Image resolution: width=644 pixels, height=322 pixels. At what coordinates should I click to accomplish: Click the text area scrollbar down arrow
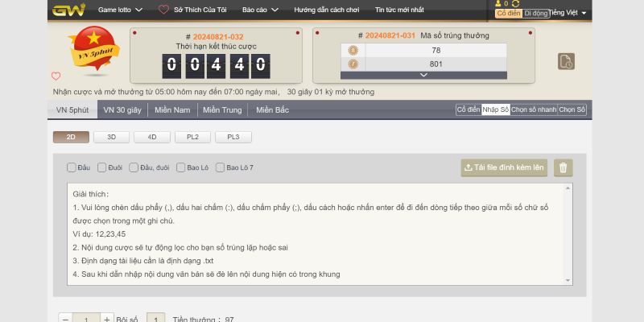(568, 280)
